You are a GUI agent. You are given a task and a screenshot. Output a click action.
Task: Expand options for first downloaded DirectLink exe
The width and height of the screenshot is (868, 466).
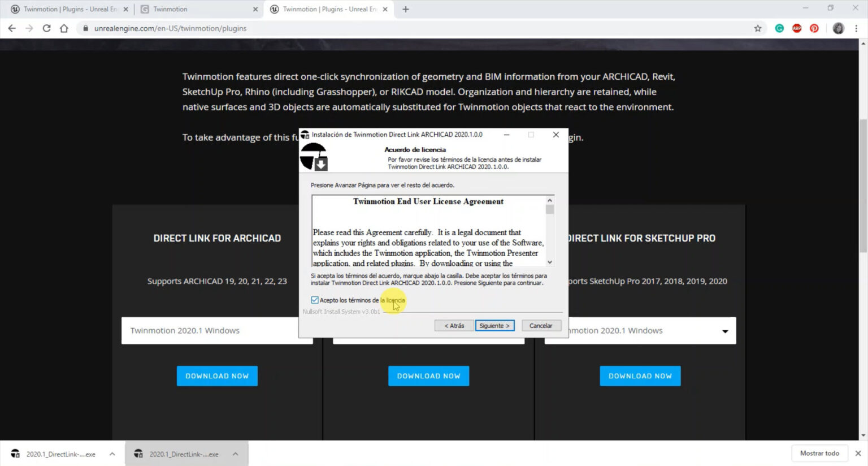coord(112,454)
